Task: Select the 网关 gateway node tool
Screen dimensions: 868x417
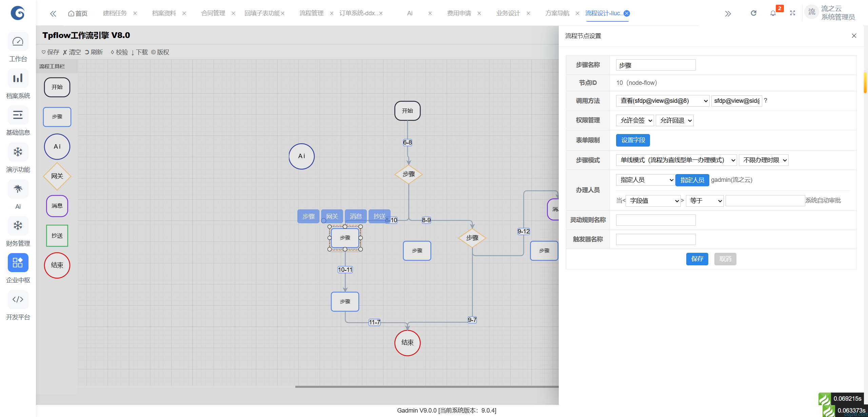Action: pyautogui.click(x=57, y=176)
